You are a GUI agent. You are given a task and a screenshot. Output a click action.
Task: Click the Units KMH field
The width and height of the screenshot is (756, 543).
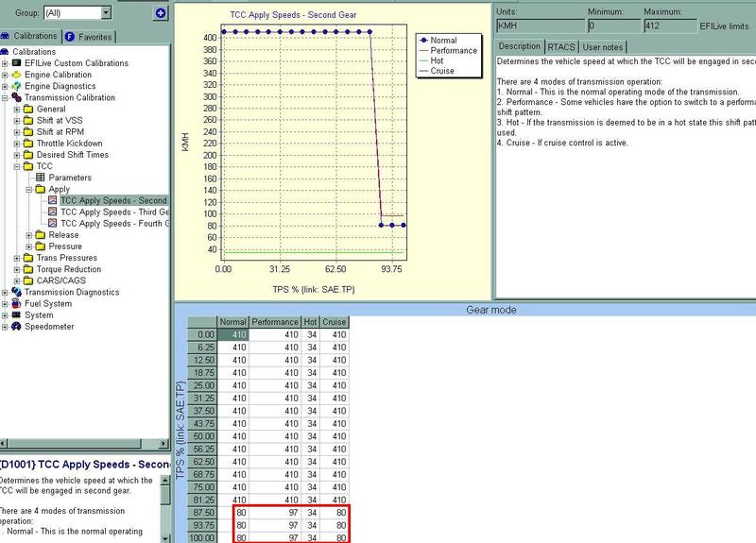tap(540, 26)
